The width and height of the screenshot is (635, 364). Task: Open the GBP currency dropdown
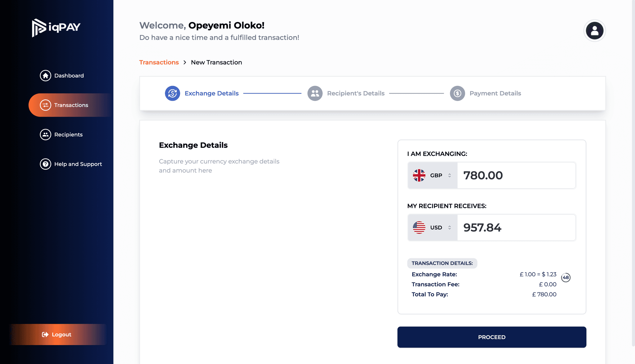433,175
